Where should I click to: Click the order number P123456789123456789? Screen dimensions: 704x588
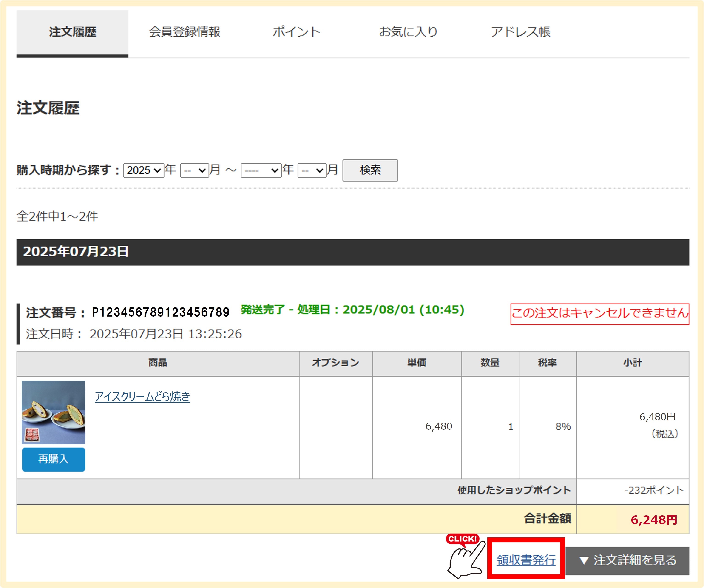[x=161, y=312]
